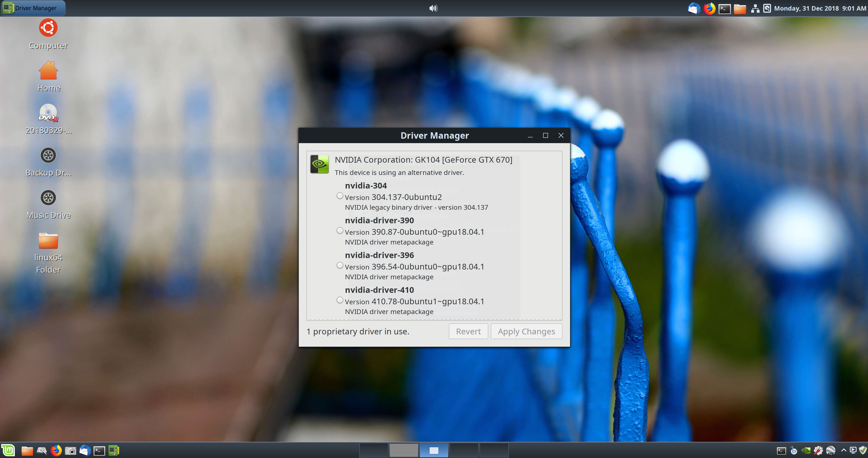Maximize the Driver Manager window
Image resolution: width=868 pixels, height=458 pixels.
545,135
